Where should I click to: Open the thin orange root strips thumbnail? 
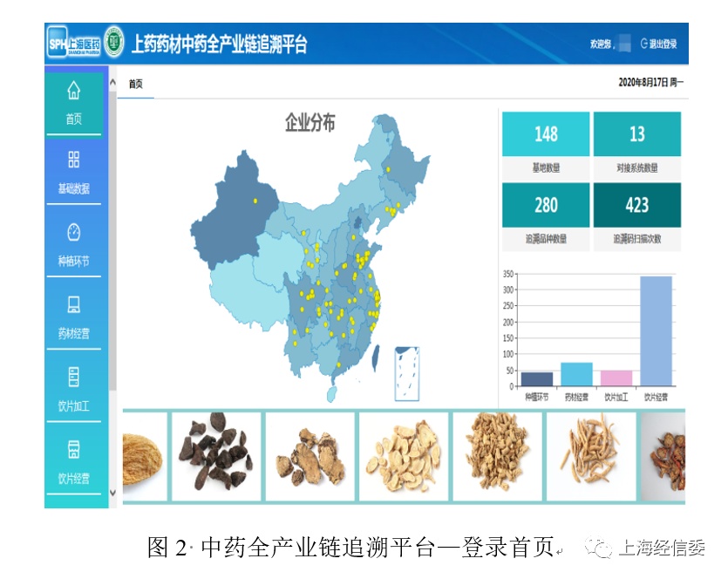point(591,456)
